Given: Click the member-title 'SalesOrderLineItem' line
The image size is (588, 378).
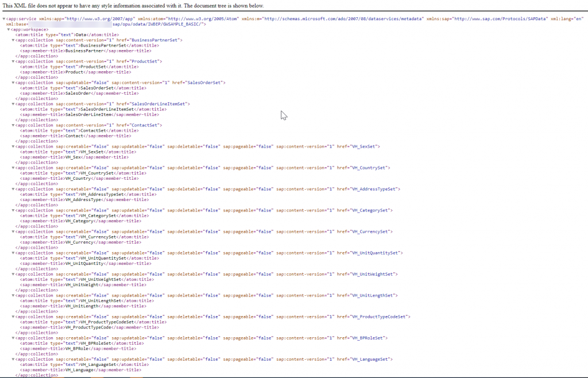Looking at the screenshot, I should click(x=89, y=115).
